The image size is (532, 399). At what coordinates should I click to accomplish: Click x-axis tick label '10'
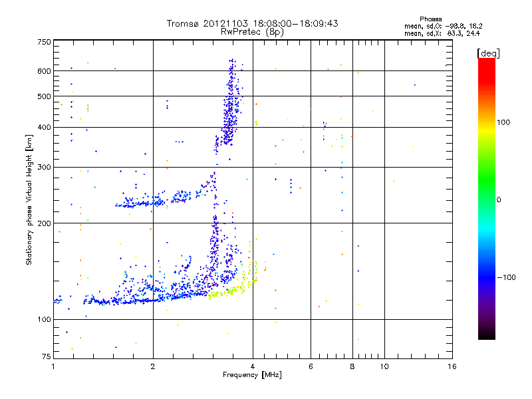click(x=384, y=366)
